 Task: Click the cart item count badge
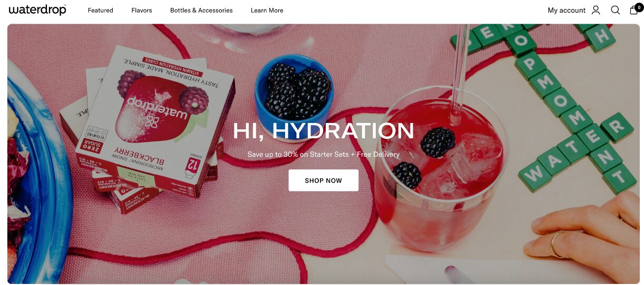coord(639,7)
